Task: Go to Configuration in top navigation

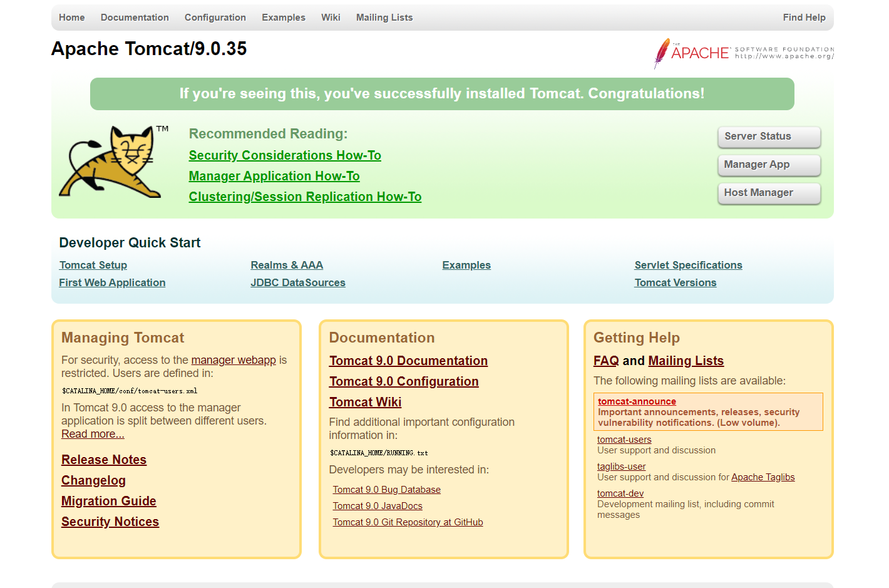Action: (x=215, y=18)
